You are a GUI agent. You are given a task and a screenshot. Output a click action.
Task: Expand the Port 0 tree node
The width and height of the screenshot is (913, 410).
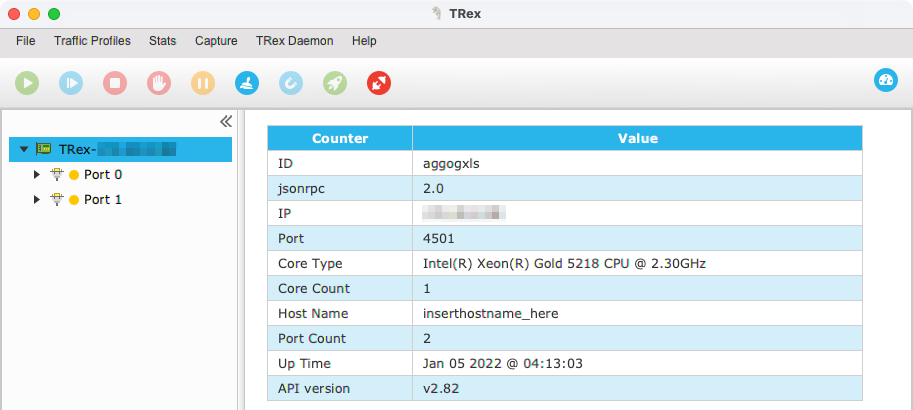click(37, 175)
